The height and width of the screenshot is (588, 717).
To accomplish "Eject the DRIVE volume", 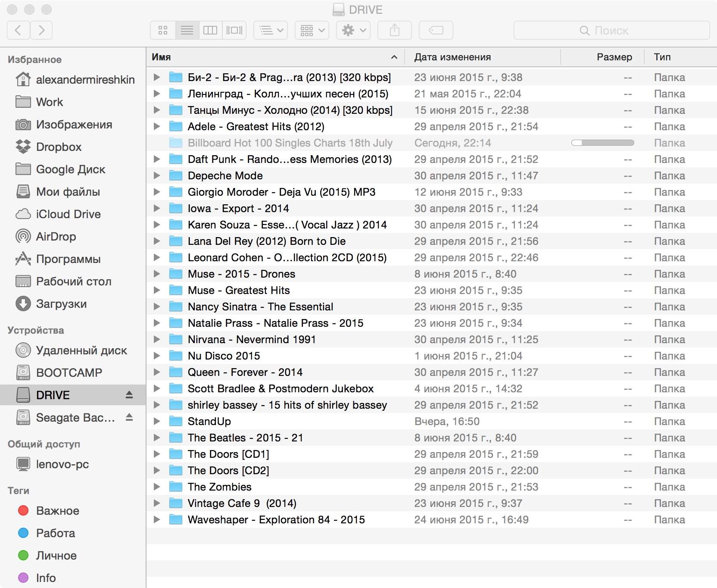I will (x=129, y=395).
